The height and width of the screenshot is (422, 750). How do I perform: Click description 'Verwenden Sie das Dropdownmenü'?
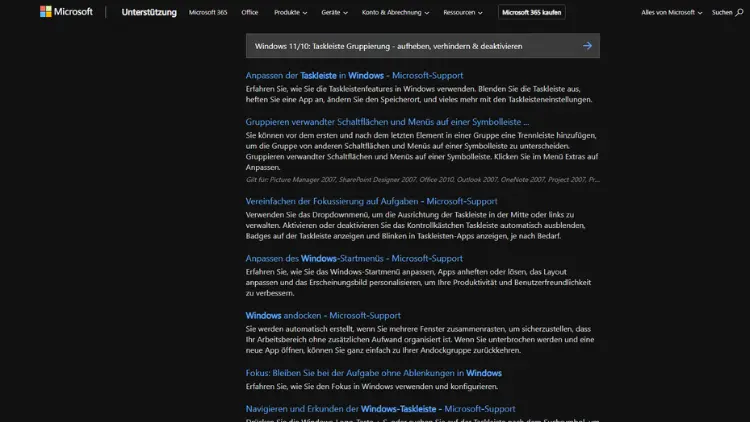coord(416,225)
